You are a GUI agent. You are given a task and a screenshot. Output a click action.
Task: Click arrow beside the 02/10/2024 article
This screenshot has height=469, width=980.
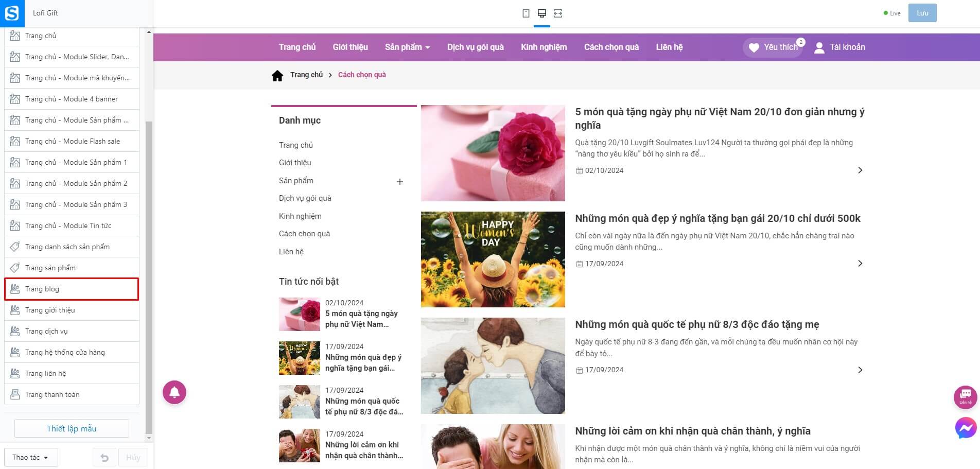coord(860,170)
